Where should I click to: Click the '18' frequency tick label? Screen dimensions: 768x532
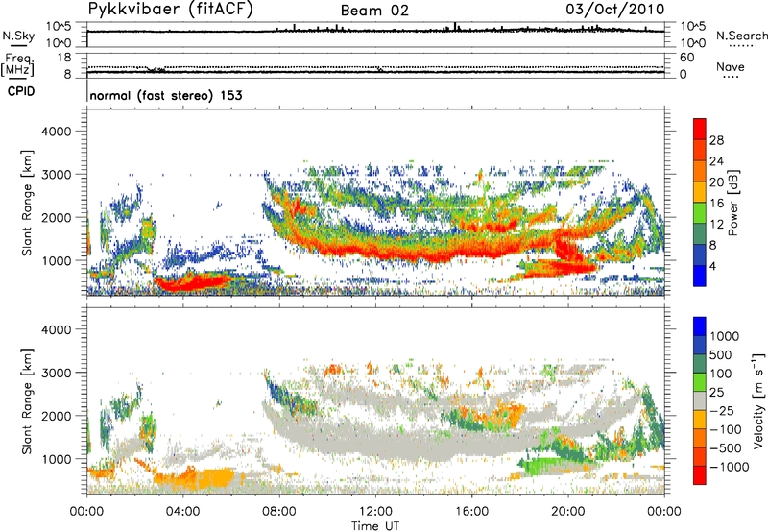point(64,58)
